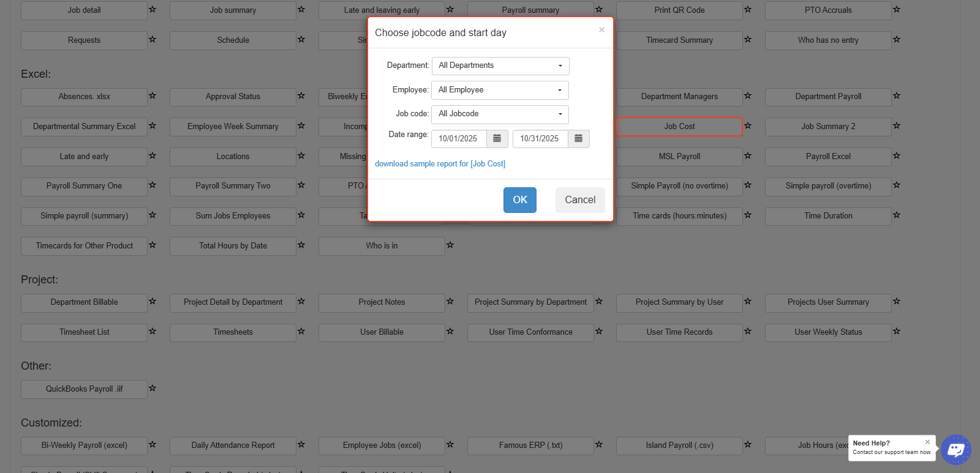Star the Job Summary 2 report
Screen dimensions: 980x473
click(897, 126)
